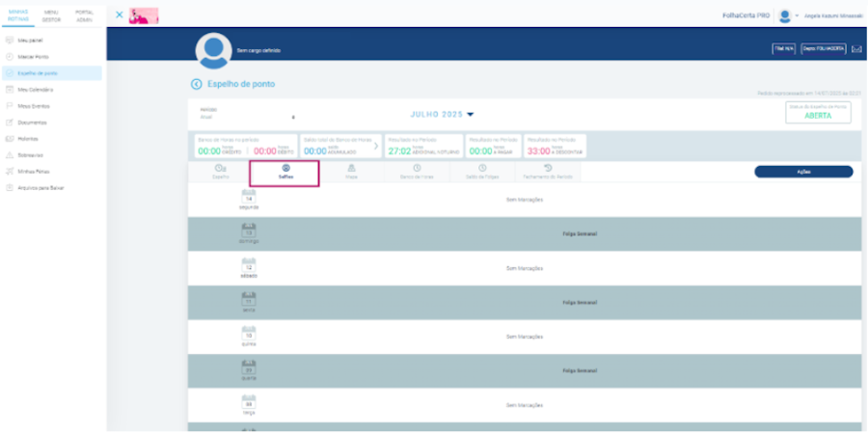Open the JULHO 2025 month dropdown

pyautogui.click(x=442, y=115)
